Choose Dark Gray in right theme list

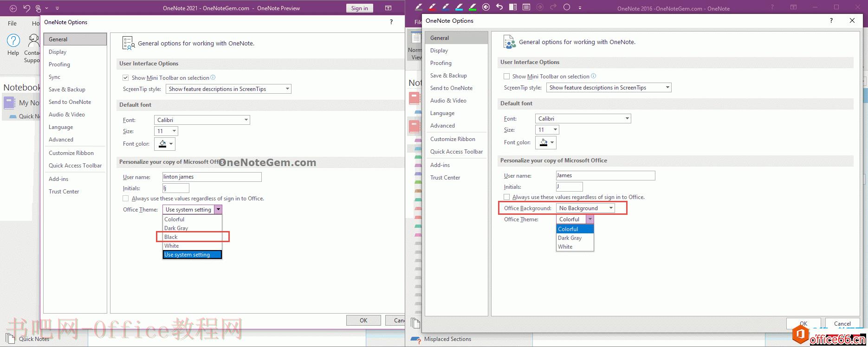pos(575,238)
